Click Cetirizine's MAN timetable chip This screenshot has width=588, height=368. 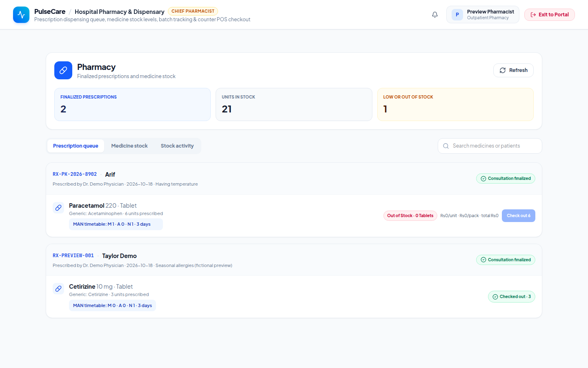click(112, 305)
